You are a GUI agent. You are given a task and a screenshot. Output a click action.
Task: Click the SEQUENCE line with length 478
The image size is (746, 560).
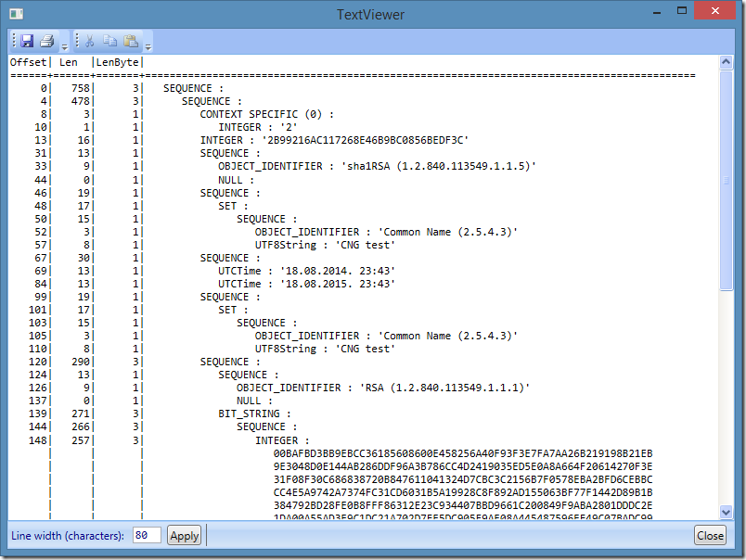[x=212, y=101]
